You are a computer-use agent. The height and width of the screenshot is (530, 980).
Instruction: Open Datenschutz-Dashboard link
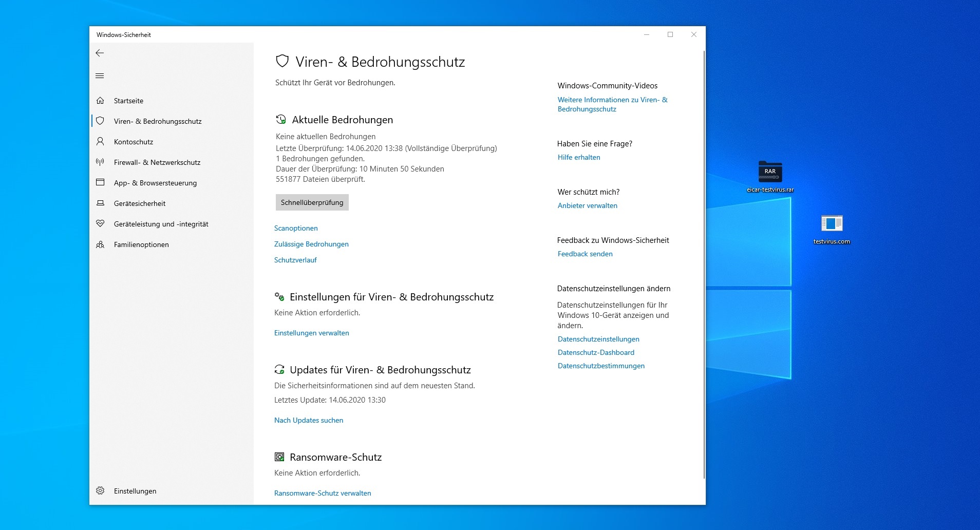point(596,352)
